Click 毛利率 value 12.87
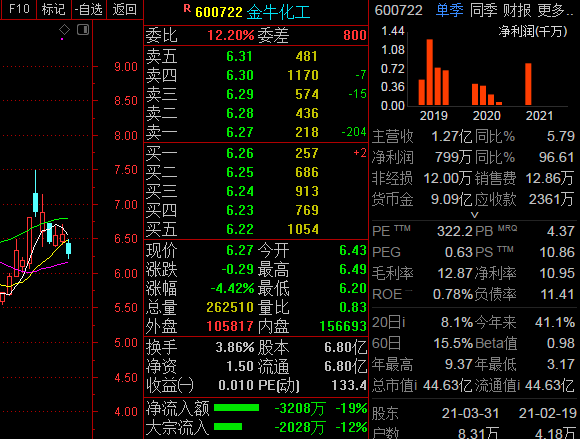The height and width of the screenshot is (439, 580). 455,273
